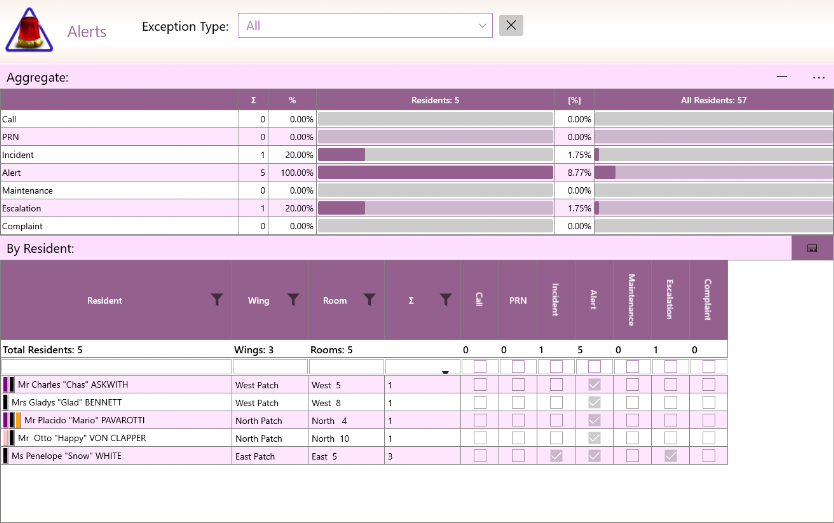Sort by the Alert column header
Image resolution: width=834 pixels, height=523 pixels.
[594, 300]
